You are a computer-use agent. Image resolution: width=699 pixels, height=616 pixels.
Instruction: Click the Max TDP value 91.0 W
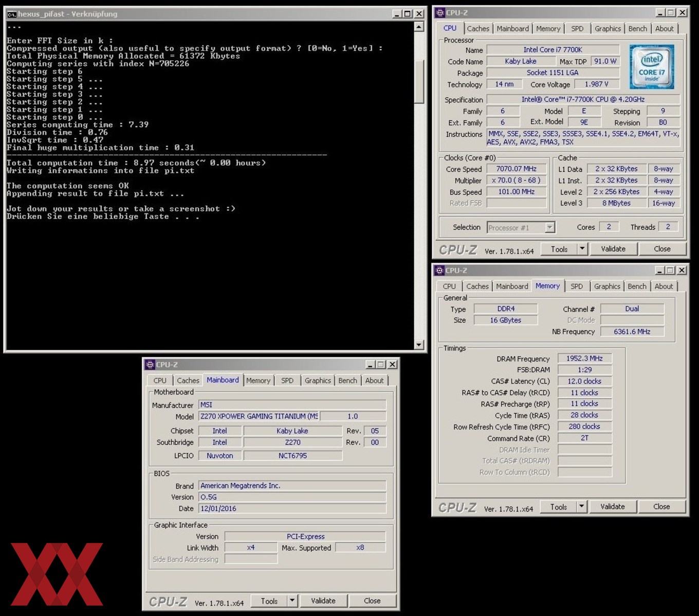(x=605, y=61)
